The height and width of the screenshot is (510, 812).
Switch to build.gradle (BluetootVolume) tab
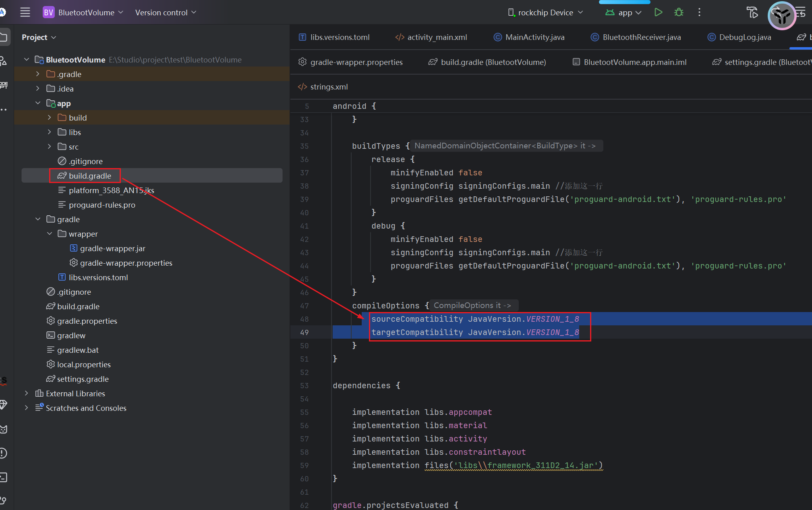point(487,62)
